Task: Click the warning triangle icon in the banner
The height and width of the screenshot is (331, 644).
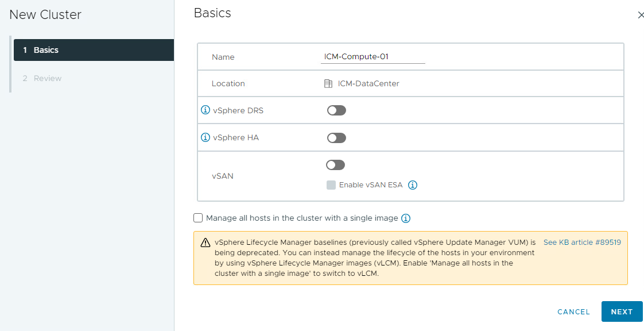Action: click(205, 243)
